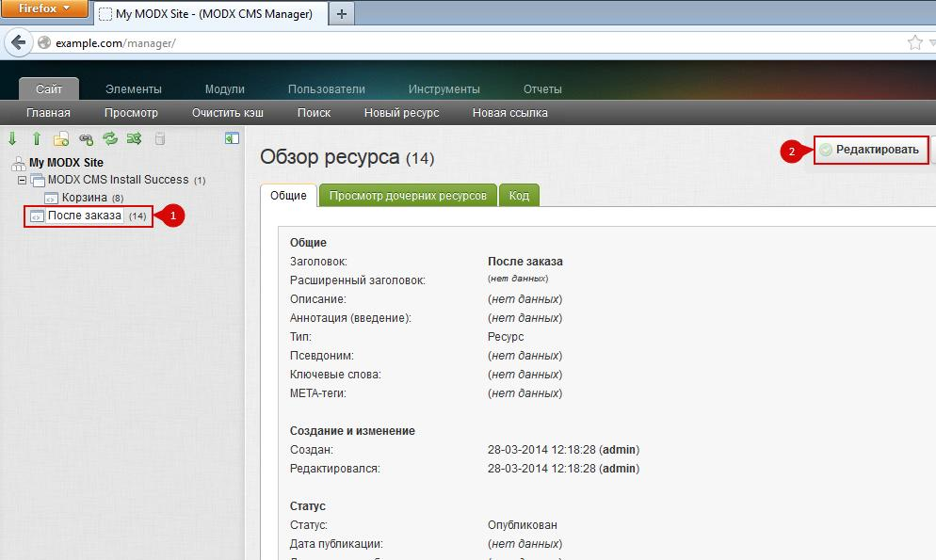Open the Инструменты top menu tab
Screen dimensions: 936x560
(444, 89)
